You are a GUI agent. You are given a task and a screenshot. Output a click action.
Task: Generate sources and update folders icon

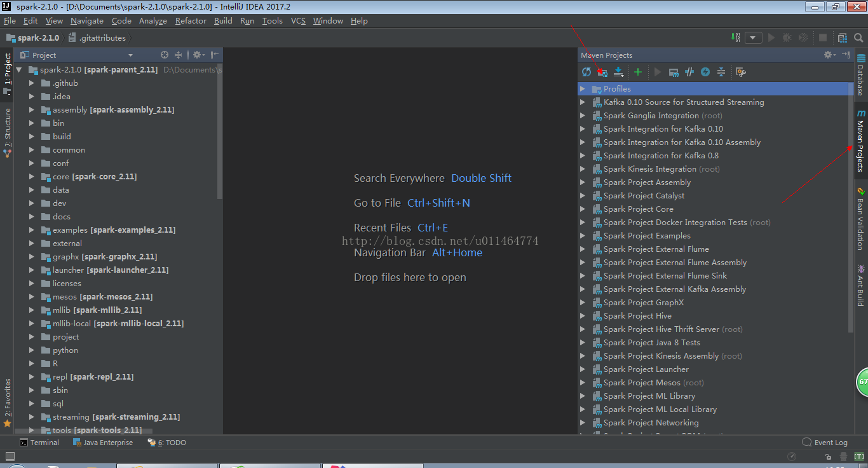click(x=602, y=72)
